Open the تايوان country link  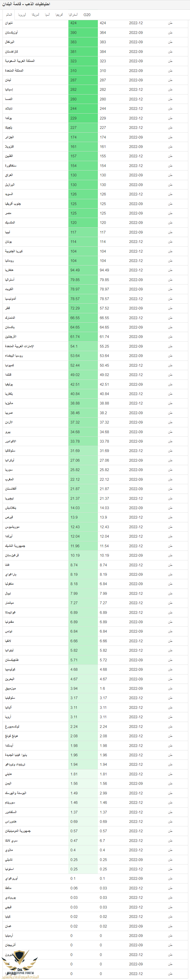(9, 23)
